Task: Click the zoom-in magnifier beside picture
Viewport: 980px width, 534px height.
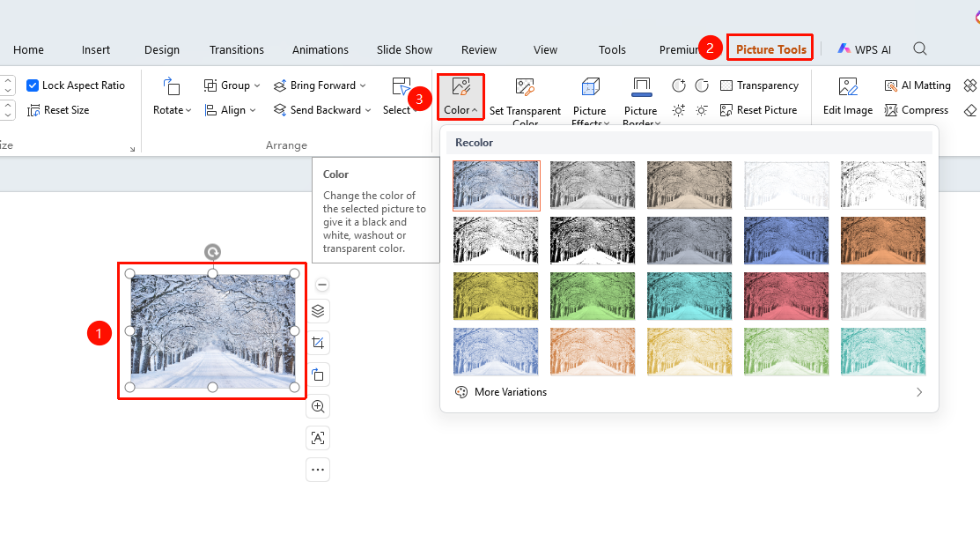Action: pyautogui.click(x=318, y=406)
